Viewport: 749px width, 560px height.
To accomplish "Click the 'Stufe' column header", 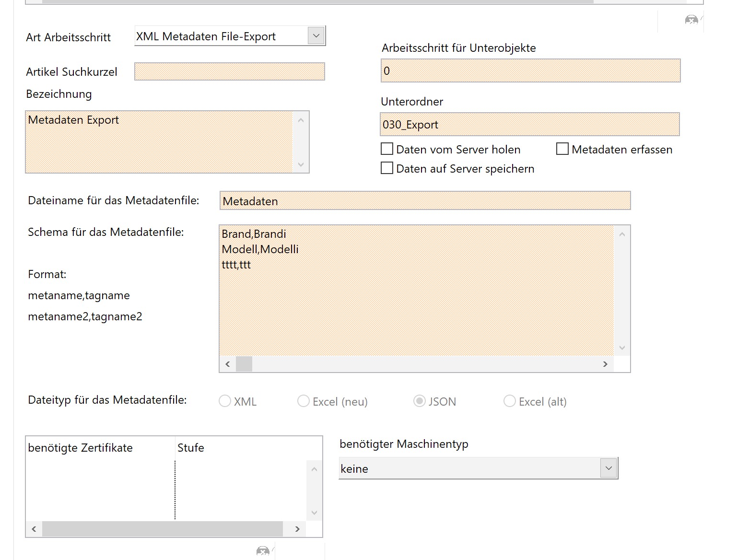I will [191, 448].
